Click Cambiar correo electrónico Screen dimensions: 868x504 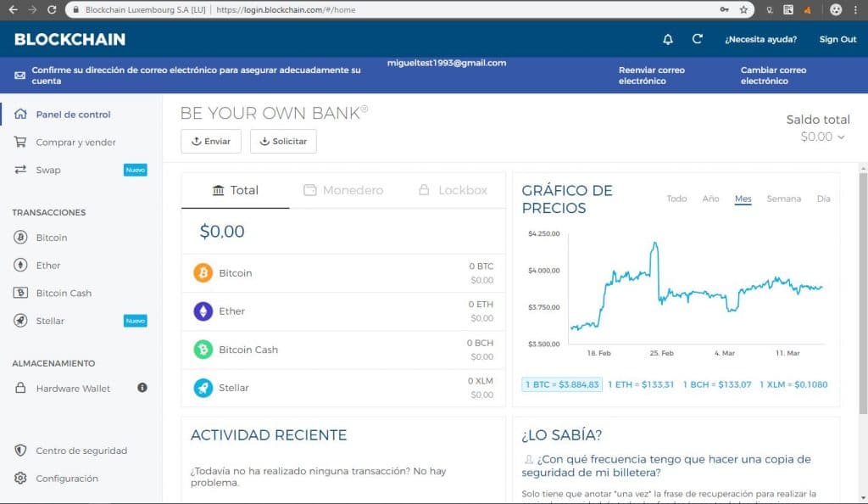[x=773, y=76]
